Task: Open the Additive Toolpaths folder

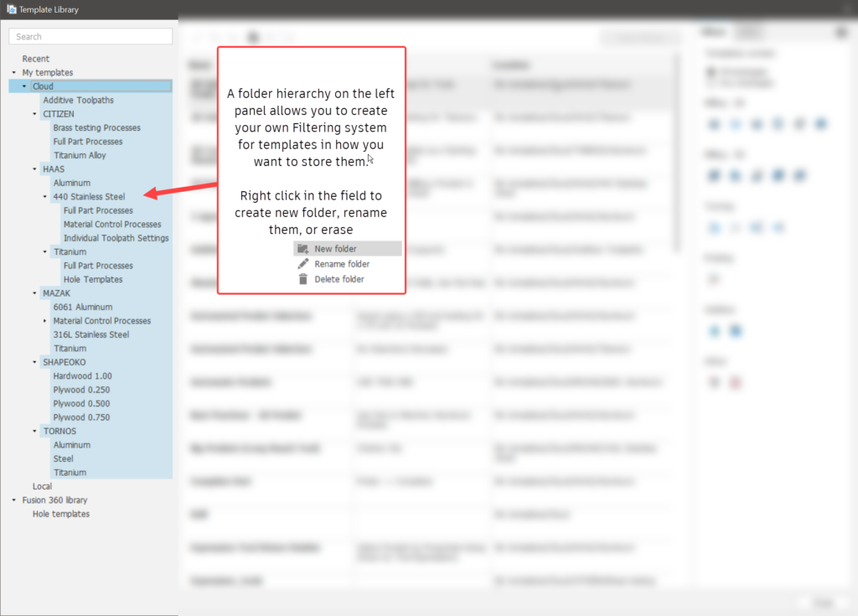Action: [78, 101]
